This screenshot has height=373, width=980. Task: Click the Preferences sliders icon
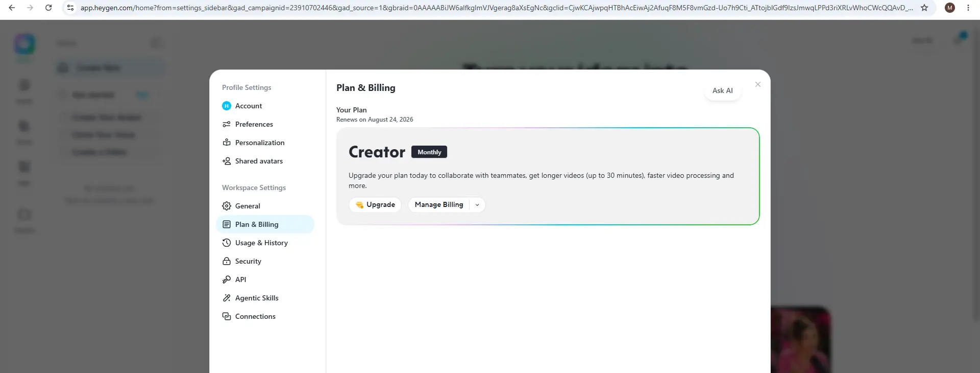coord(227,124)
